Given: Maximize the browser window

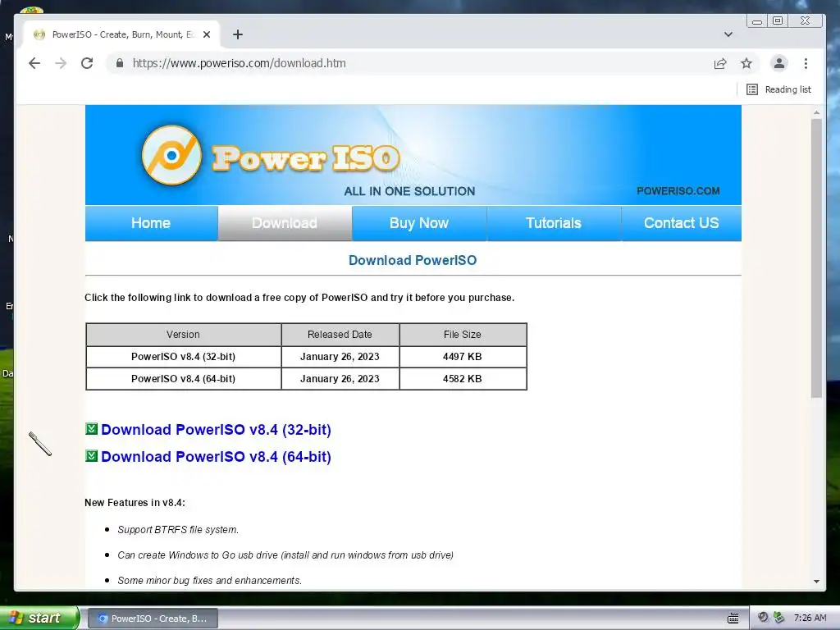Looking at the screenshot, I should click(x=778, y=21).
